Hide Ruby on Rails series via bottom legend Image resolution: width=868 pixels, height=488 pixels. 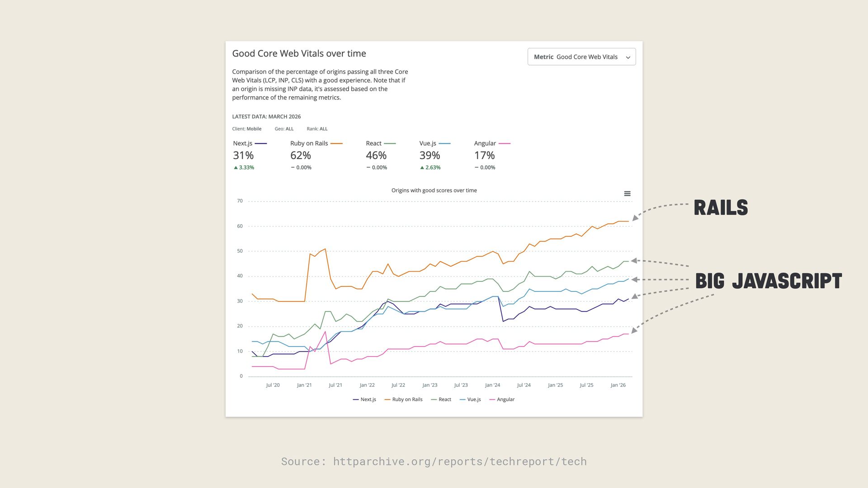tap(403, 399)
